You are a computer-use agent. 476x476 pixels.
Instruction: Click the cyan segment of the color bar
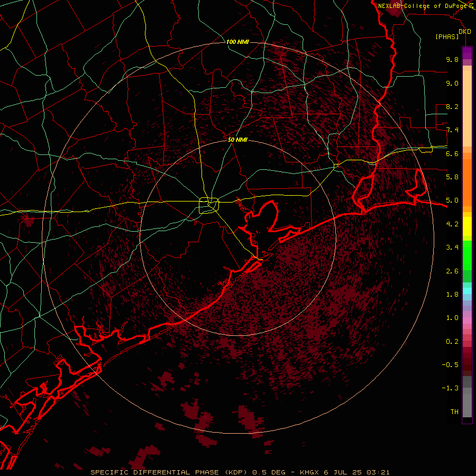tap(467, 291)
